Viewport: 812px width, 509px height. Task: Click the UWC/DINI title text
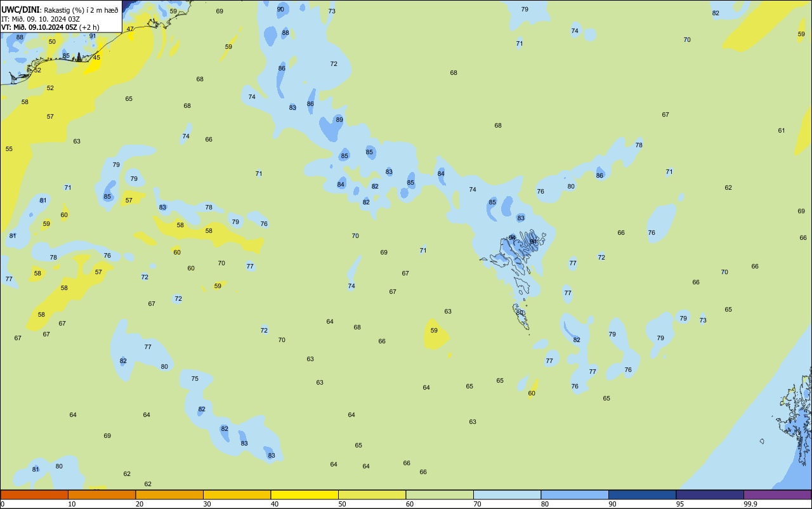[x=21, y=10]
